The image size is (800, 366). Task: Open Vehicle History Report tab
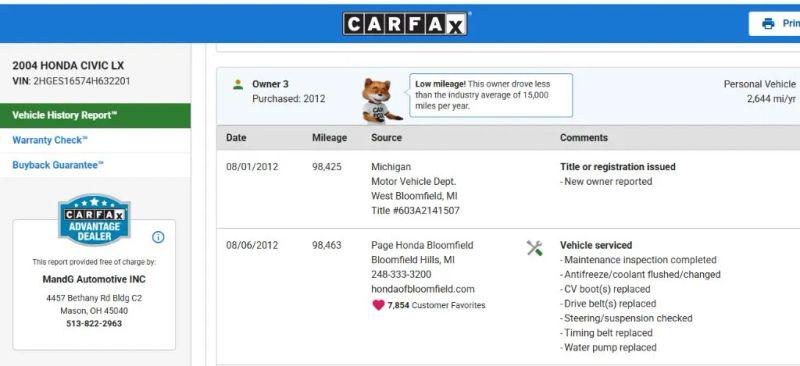(95, 115)
